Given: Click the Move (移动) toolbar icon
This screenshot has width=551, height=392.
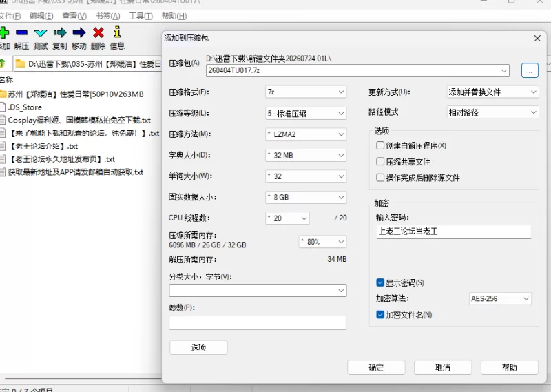Looking at the screenshot, I should click(x=79, y=32).
